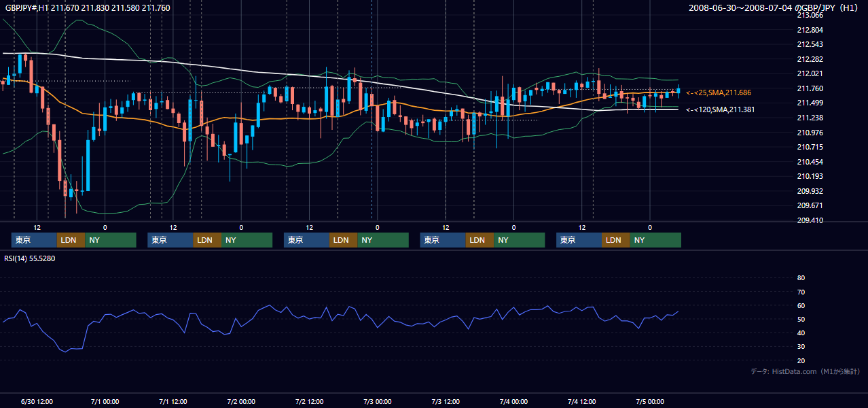The width and height of the screenshot is (868, 408).
Task: Click price axis label 209.932
Action: (x=809, y=191)
